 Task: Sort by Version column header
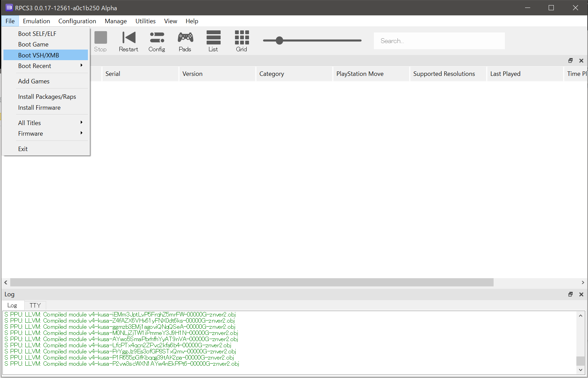(x=217, y=74)
